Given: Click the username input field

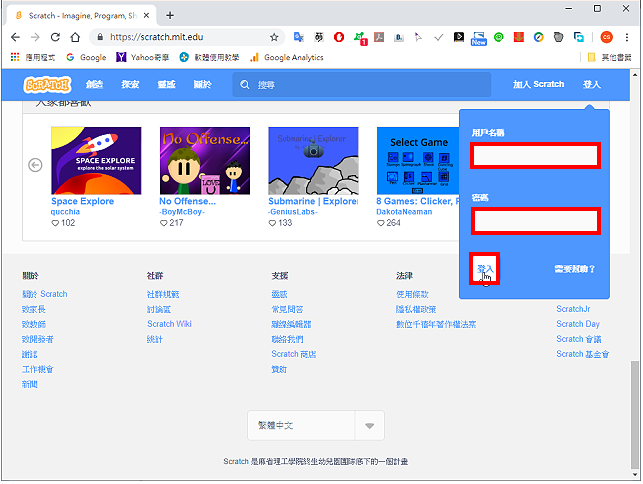Looking at the screenshot, I should tap(536, 156).
